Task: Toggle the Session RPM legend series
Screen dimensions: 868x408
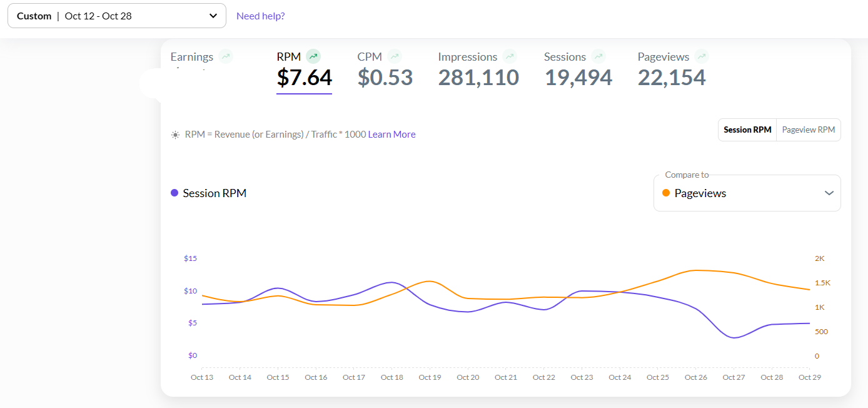Action: coord(208,193)
